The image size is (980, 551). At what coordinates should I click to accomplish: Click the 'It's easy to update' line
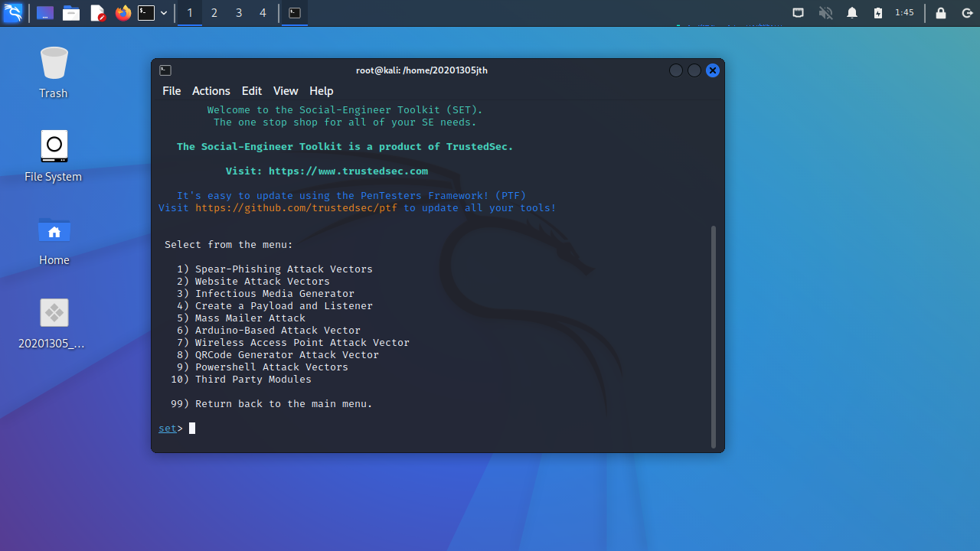[x=351, y=196]
